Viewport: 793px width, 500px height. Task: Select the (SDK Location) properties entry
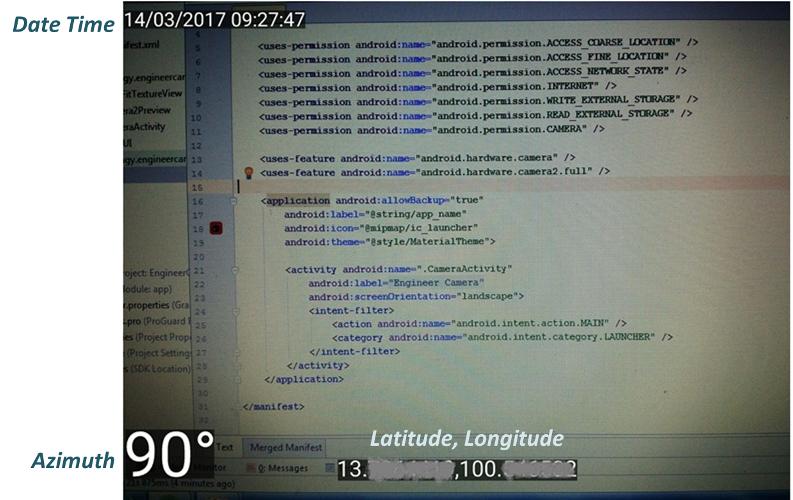coord(157,369)
